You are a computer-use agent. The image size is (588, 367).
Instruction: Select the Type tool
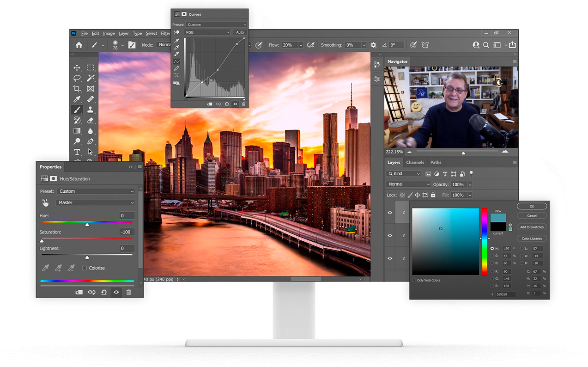77,152
